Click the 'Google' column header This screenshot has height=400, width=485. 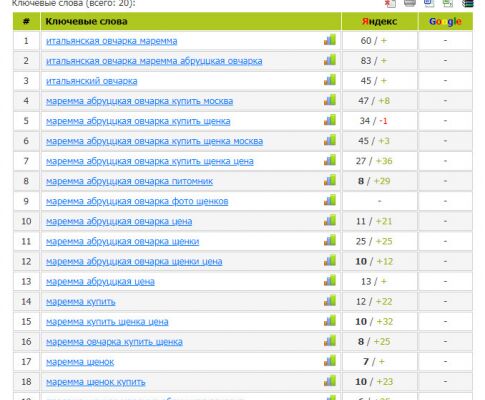tap(445, 21)
